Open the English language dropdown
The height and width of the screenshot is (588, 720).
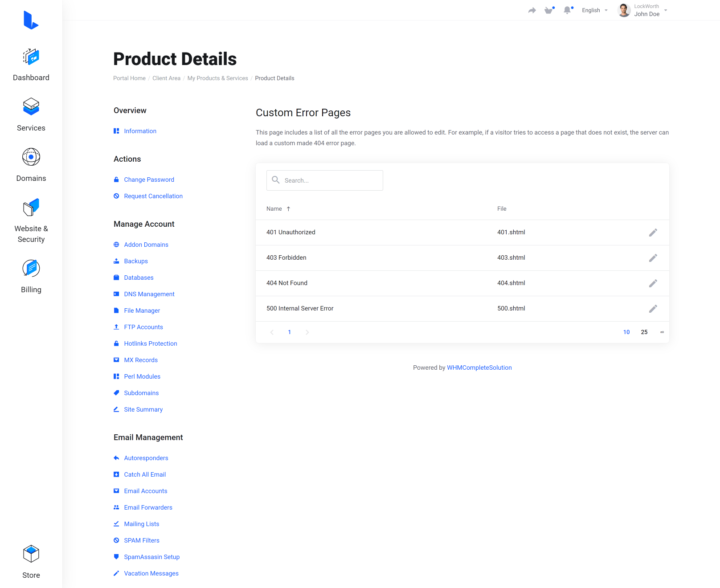point(595,10)
